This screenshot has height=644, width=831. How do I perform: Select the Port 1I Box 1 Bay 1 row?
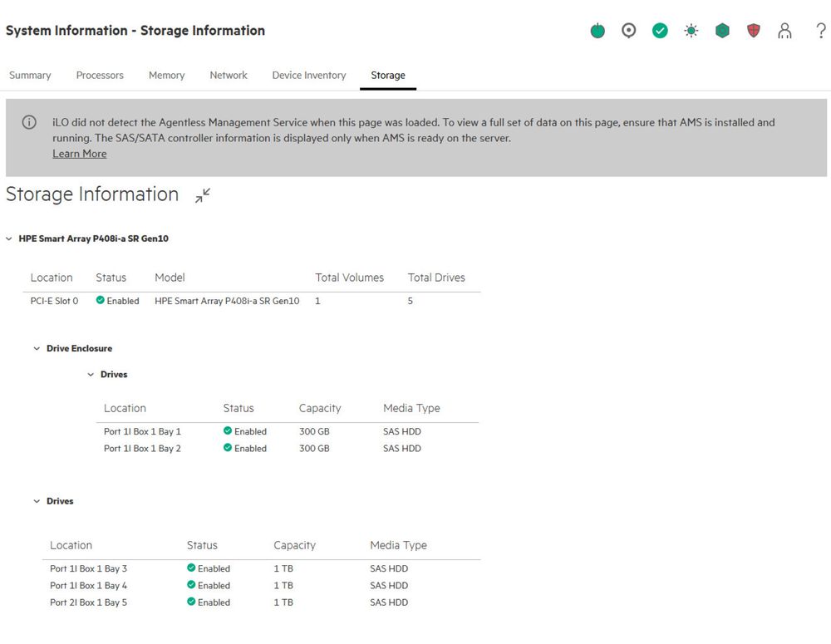(x=288, y=431)
